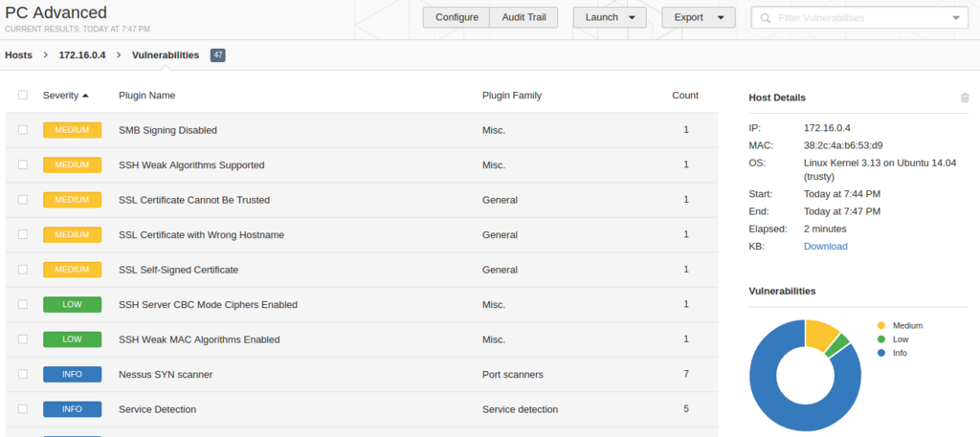Expand filter options arrow in search box
The height and width of the screenshot is (437, 980).
point(956,18)
